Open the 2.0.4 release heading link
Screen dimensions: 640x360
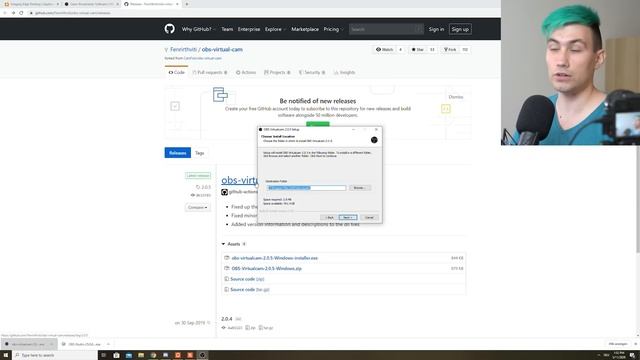(227, 319)
